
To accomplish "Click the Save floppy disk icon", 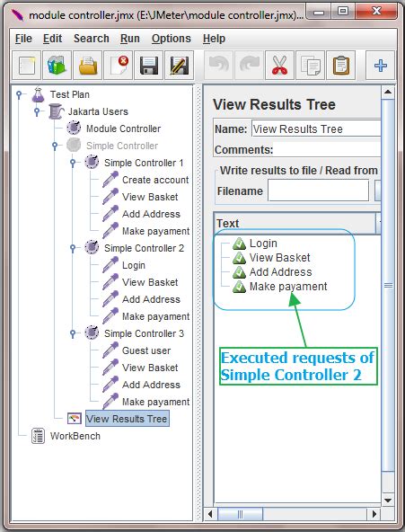I will pyautogui.click(x=148, y=66).
